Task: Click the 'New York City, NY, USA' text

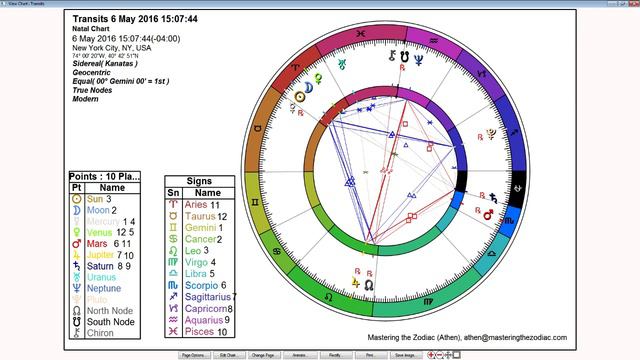Action: pos(112,48)
